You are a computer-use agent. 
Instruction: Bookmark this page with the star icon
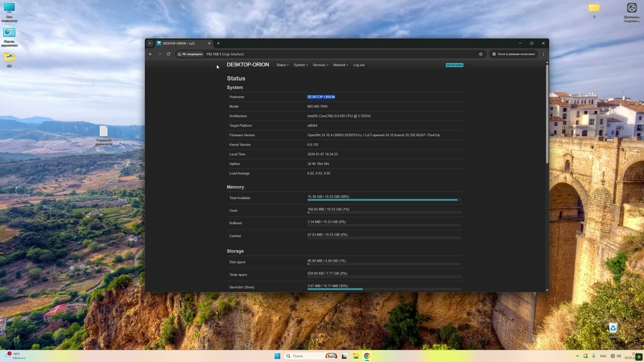point(480,54)
